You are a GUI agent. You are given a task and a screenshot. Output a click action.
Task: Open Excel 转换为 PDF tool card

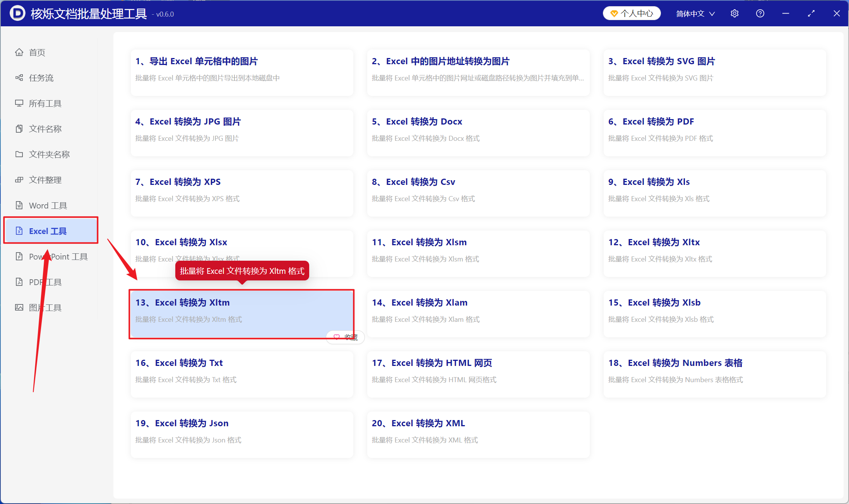[x=715, y=133]
